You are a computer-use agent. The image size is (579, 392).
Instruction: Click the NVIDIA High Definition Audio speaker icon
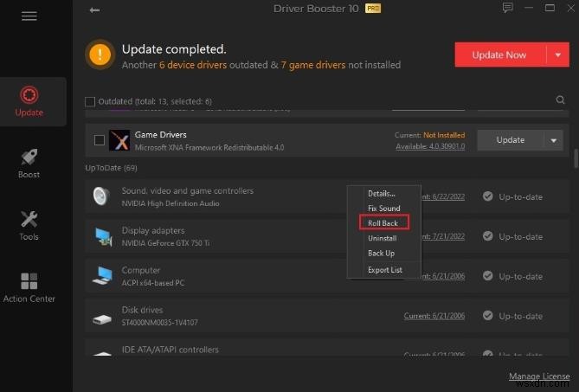[101, 196]
